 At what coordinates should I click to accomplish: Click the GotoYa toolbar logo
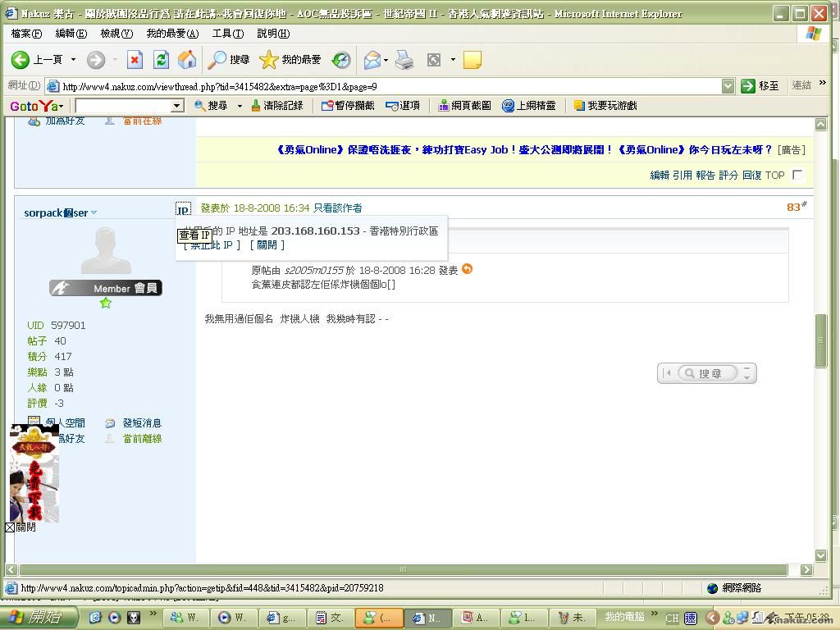pyautogui.click(x=34, y=106)
